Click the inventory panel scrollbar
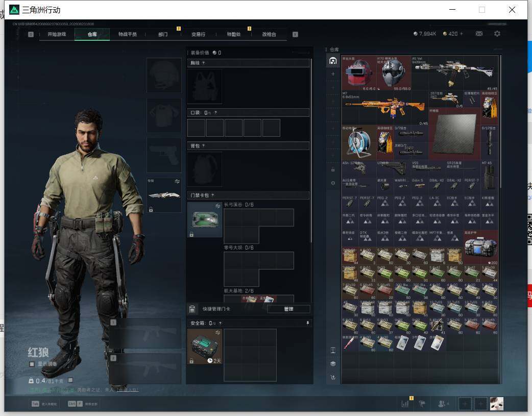532x416 pixels. [500, 122]
